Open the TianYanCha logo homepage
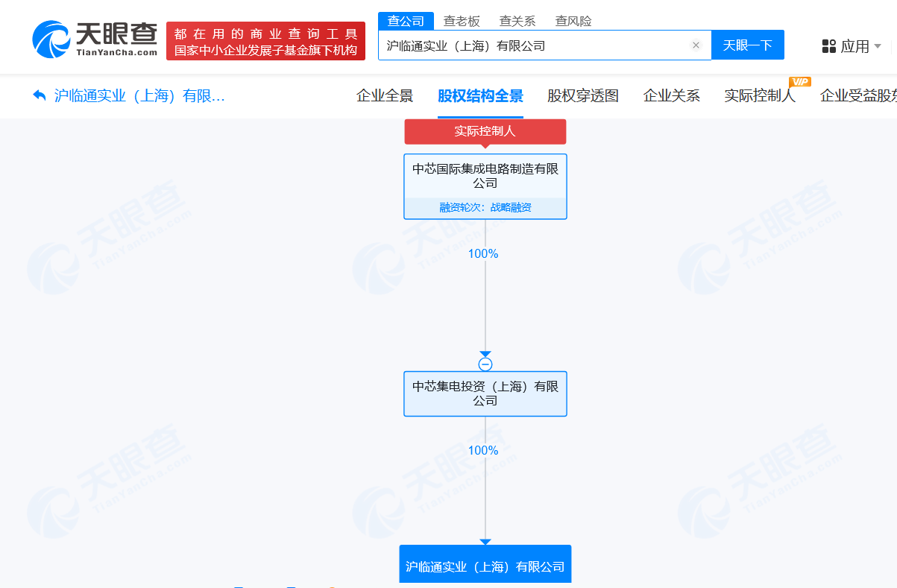Image resolution: width=897 pixels, height=588 pixels. click(95, 39)
